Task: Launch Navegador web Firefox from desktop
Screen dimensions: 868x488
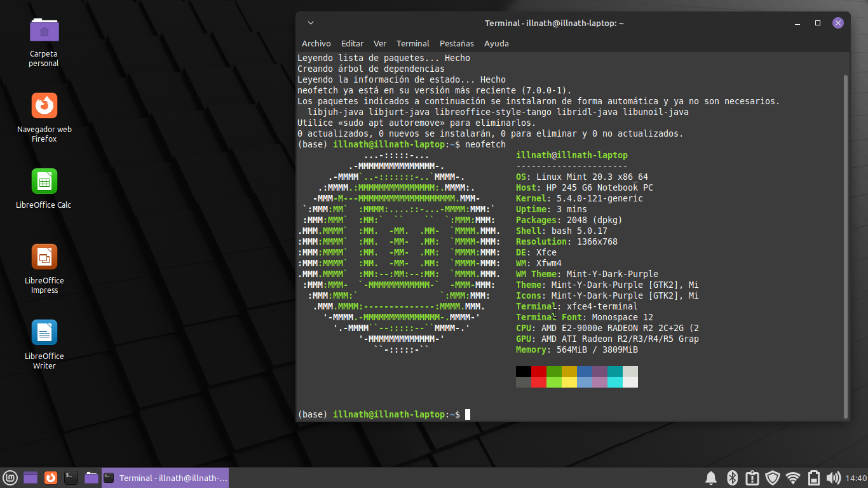Action: point(44,118)
